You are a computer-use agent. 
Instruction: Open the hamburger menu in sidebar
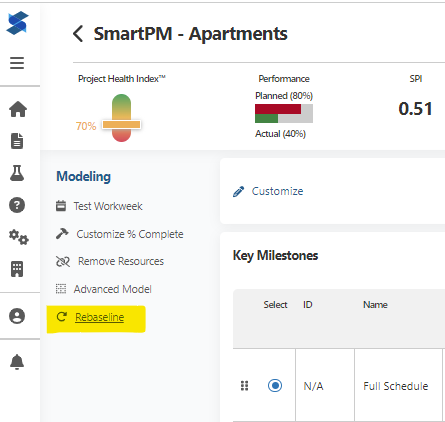point(17,63)
